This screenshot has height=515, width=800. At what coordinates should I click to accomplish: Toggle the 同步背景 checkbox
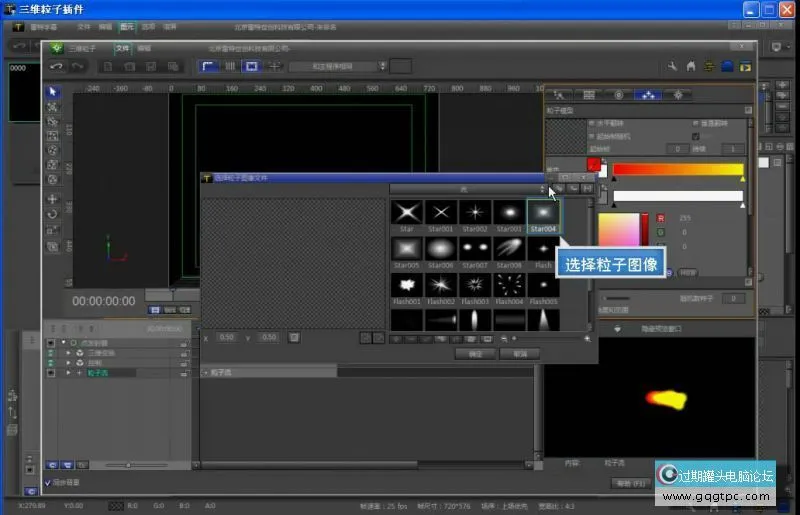(x=48, y=482)
